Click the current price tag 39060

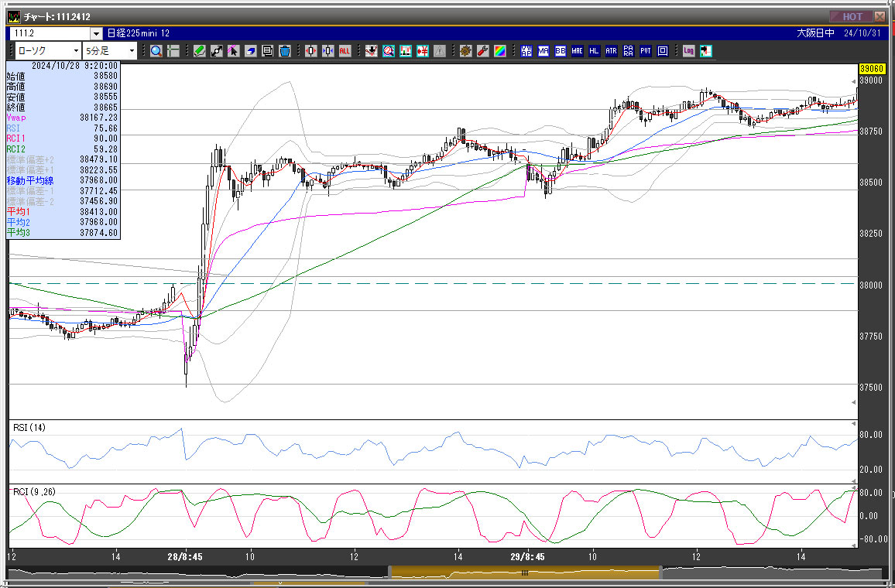872,68
